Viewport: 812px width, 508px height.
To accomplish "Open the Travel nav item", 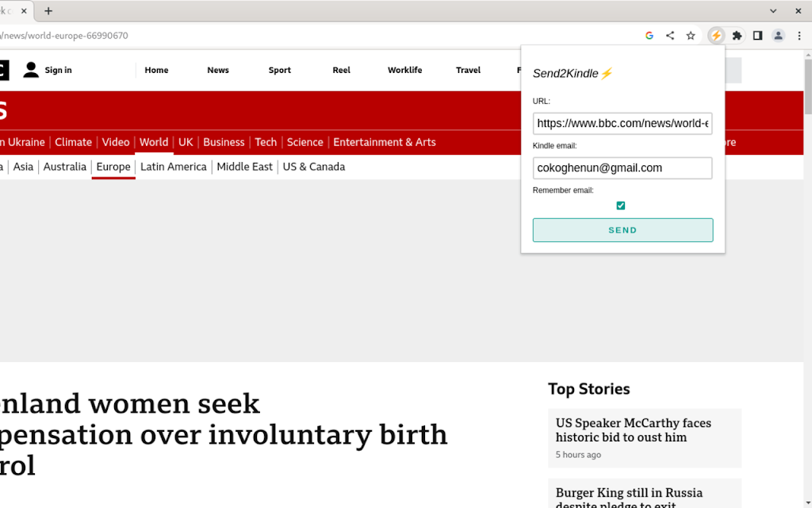I will 468,70.
